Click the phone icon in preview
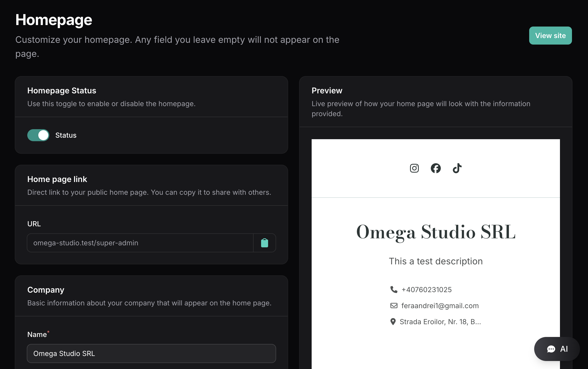Image resolution: width=588 pixels, height=369 pixels. pos(394,289)
